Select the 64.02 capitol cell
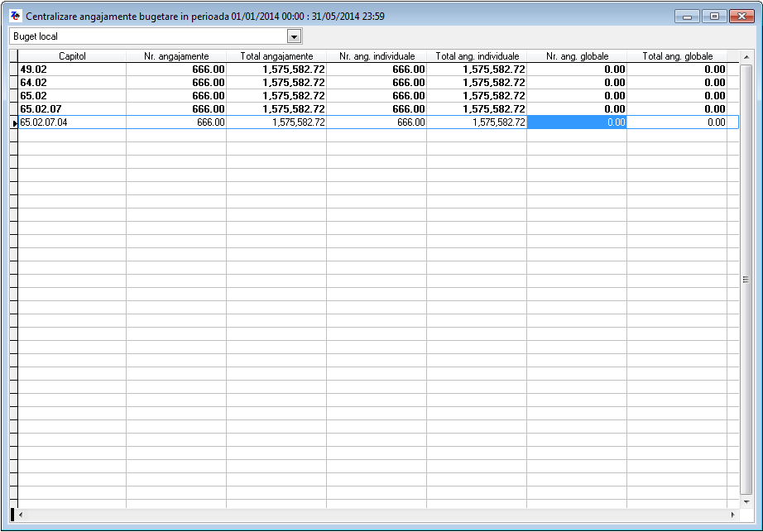Viewport: 763px width, 532px height. click(72, 82)
